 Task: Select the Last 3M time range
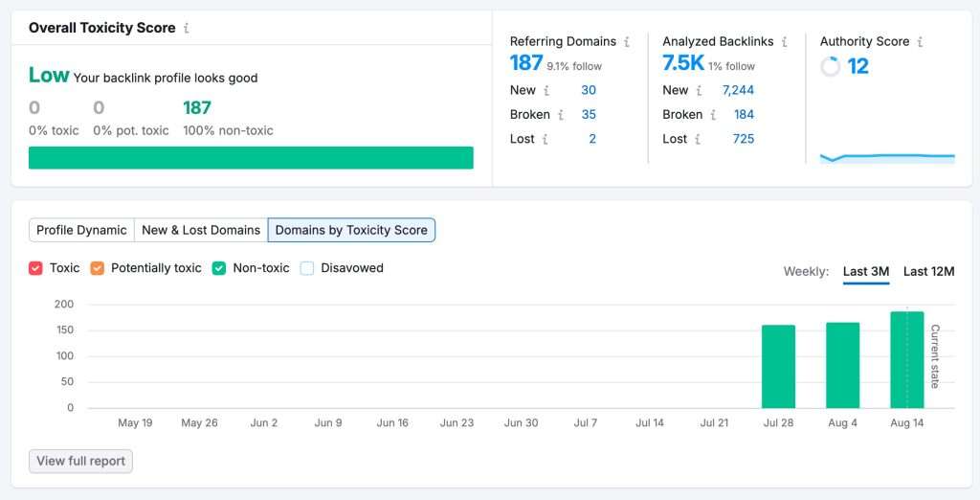point(865,272)
